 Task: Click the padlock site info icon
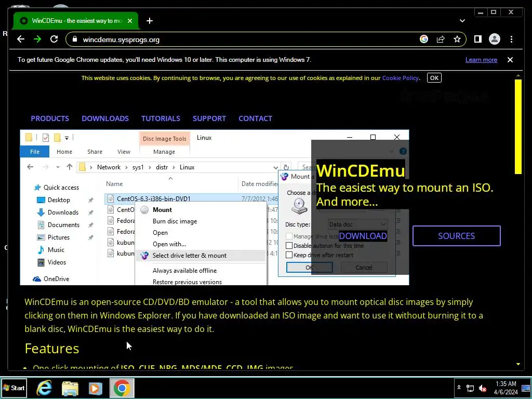75,39
